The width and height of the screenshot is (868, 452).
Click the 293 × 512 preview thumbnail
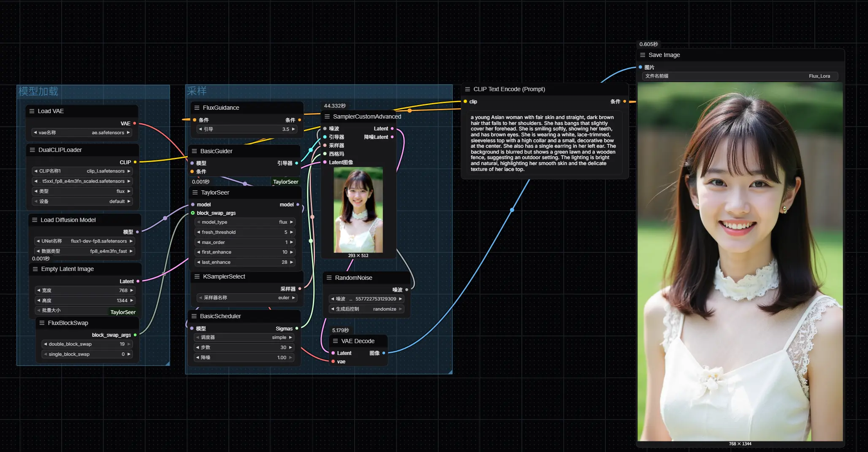[358, 210]
